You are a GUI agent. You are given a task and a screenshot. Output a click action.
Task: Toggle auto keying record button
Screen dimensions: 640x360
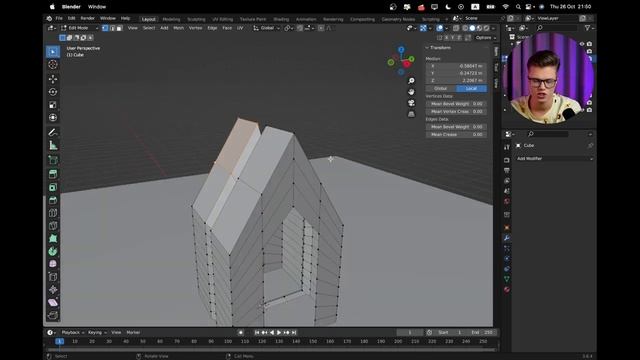[x=241, y=333]
